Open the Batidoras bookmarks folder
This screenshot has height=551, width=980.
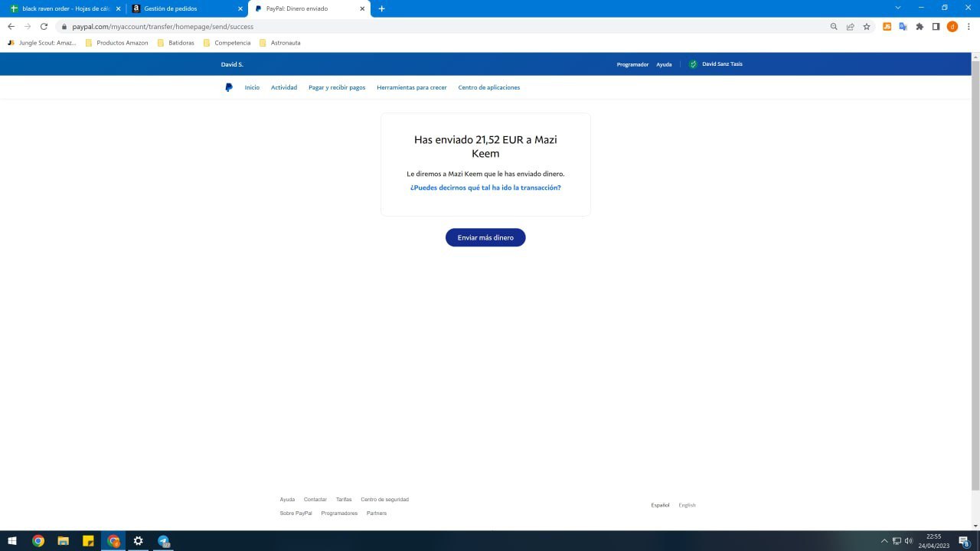[x=176, y=43]
